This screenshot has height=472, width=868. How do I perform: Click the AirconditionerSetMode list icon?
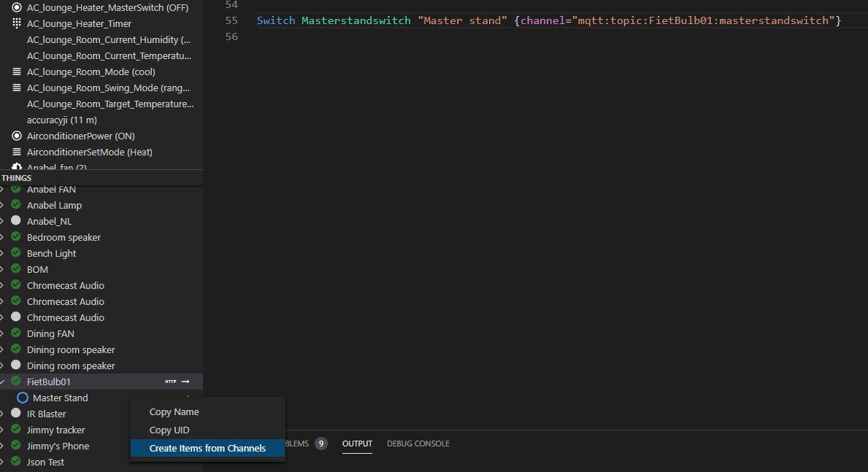point(17,152)
